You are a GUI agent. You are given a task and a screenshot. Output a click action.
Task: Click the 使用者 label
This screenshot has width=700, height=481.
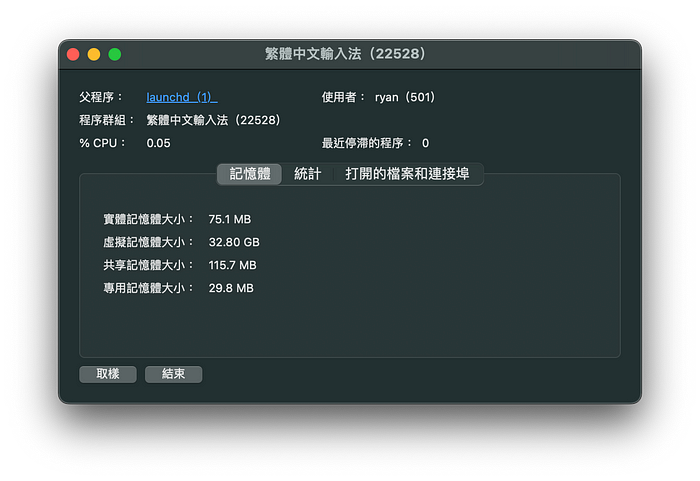click(343, 97)
